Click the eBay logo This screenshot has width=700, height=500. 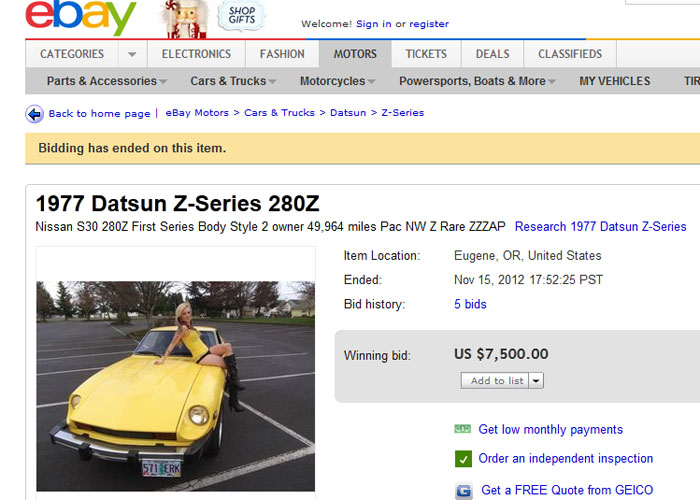[x=81, y=17]
